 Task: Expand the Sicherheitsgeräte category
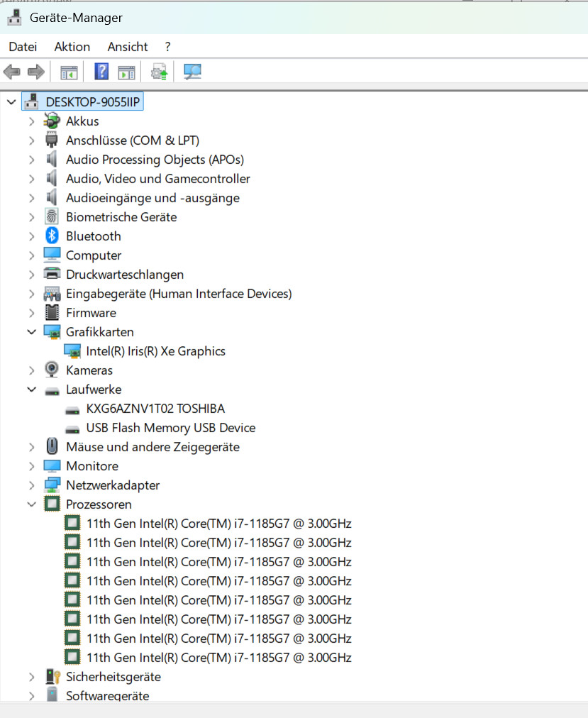[x=32, y=677]
